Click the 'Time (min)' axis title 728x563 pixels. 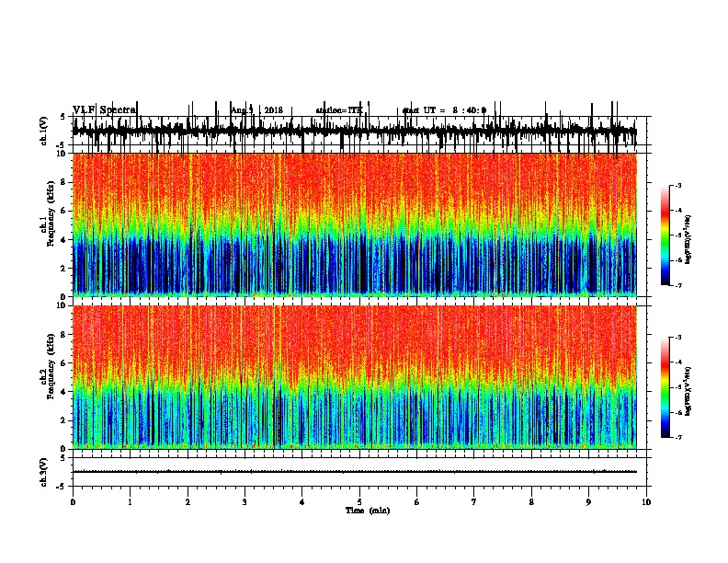point(368,511)
